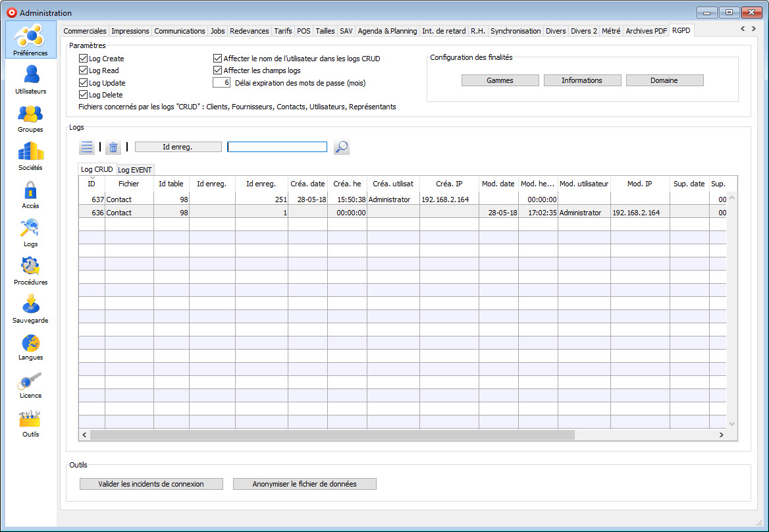Select the Sociétés buildings icon
The height and width of the screenshot is (532, 769).
click(30, 155)
